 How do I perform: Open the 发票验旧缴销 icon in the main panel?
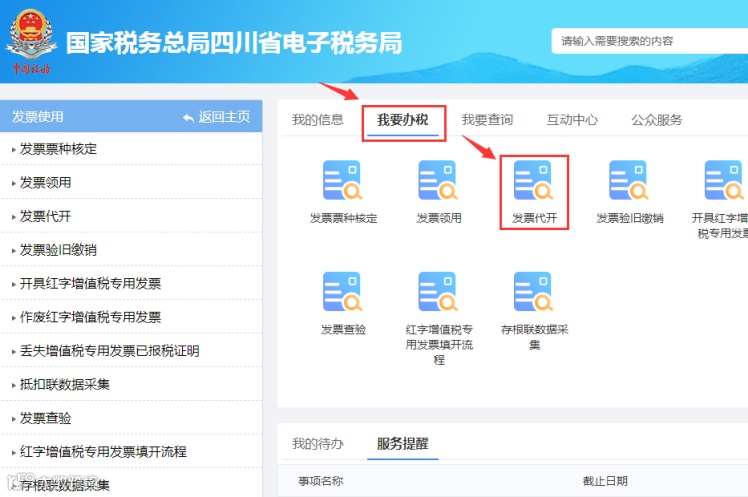click(629, 180)
